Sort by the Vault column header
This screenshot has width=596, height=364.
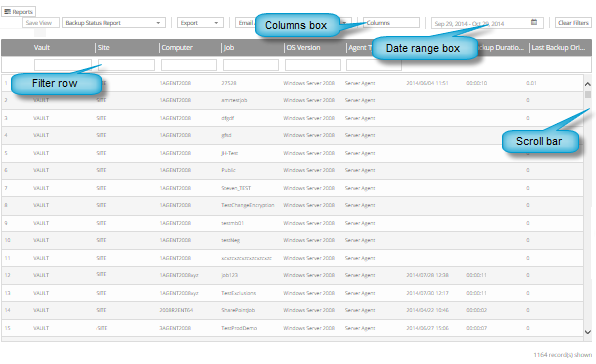pyautogui.click(x=42, y=47)
